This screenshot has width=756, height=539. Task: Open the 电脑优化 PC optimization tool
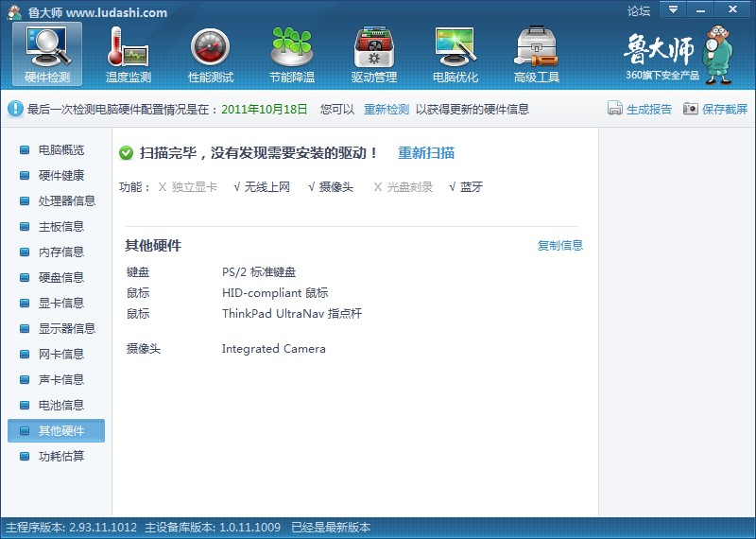tap(455, 54)
